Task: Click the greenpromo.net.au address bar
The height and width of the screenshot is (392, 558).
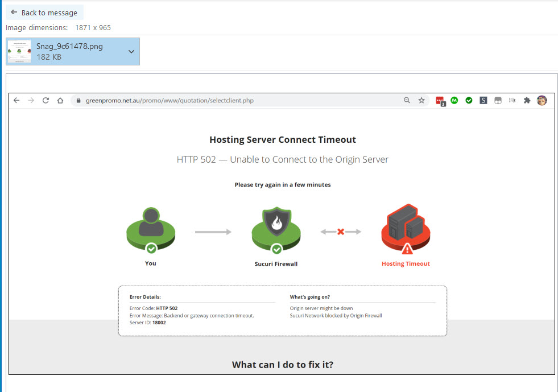Action: click(228, 101)
